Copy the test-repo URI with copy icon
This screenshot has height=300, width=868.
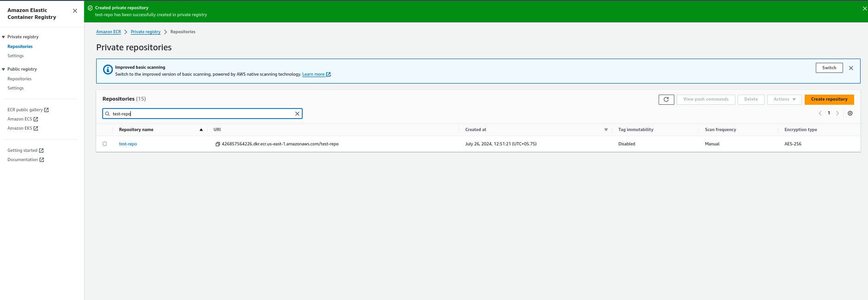click(217, 144)
